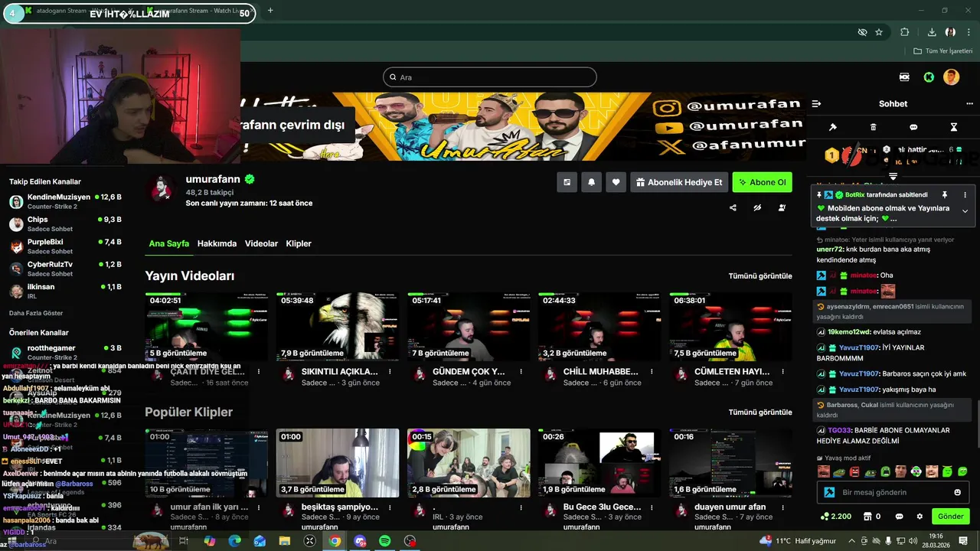This screenshot has width=980, height=551.
Task: Click the trash icon to clear chat
Action: (874, 127)
